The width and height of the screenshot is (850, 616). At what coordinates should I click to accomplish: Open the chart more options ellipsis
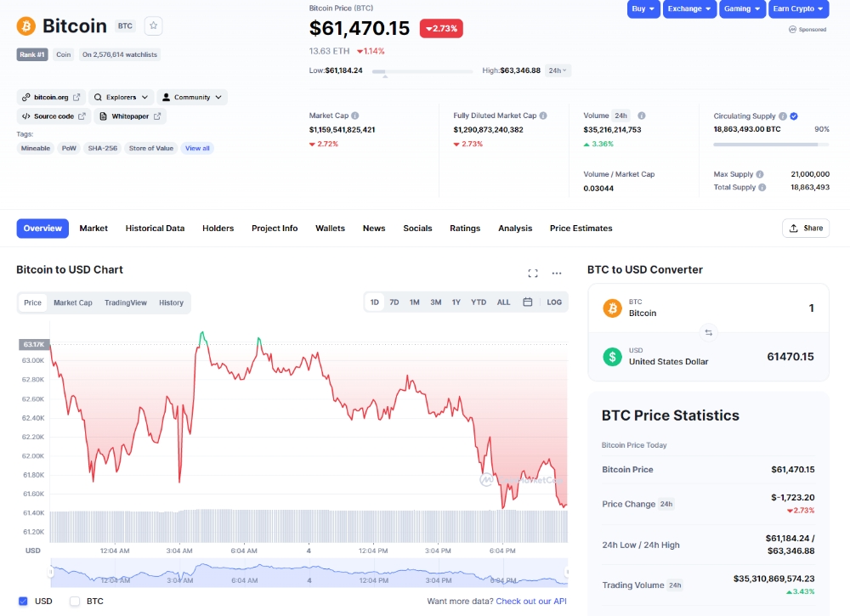pyautogui.click(x=557, y=273)
